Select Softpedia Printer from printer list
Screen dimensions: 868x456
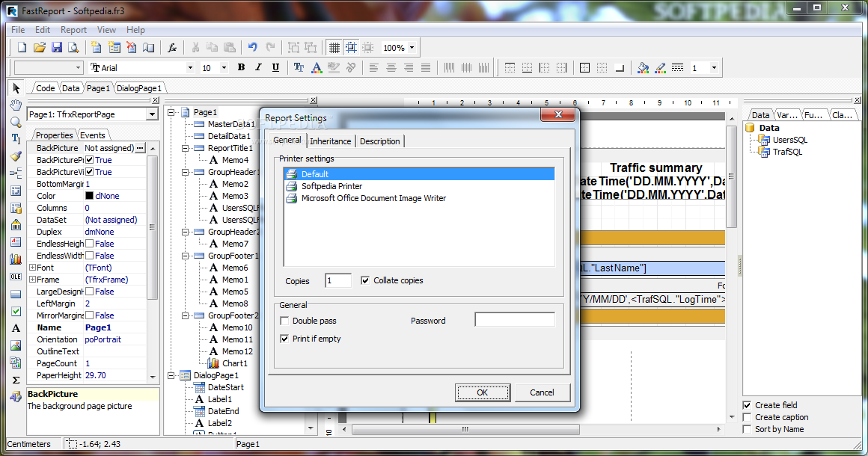[331, 186]
